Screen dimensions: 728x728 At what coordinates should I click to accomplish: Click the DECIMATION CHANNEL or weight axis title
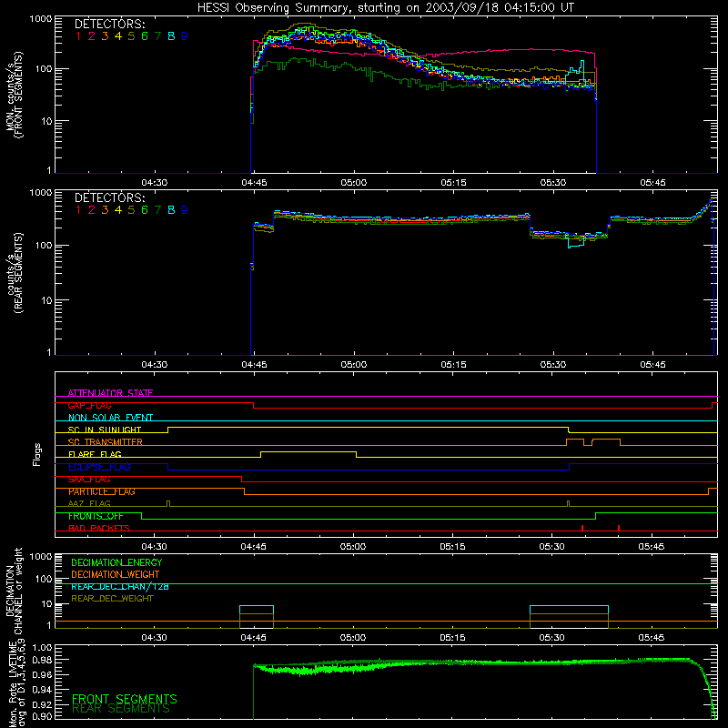14,591
